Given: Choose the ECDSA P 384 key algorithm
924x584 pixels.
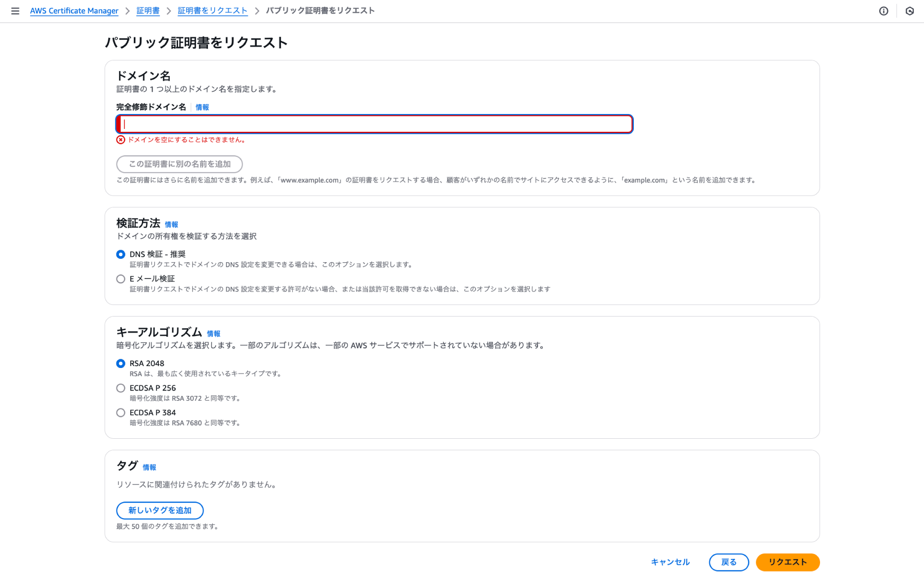Looking at the screenshot, I should click(x=121, y=412).
